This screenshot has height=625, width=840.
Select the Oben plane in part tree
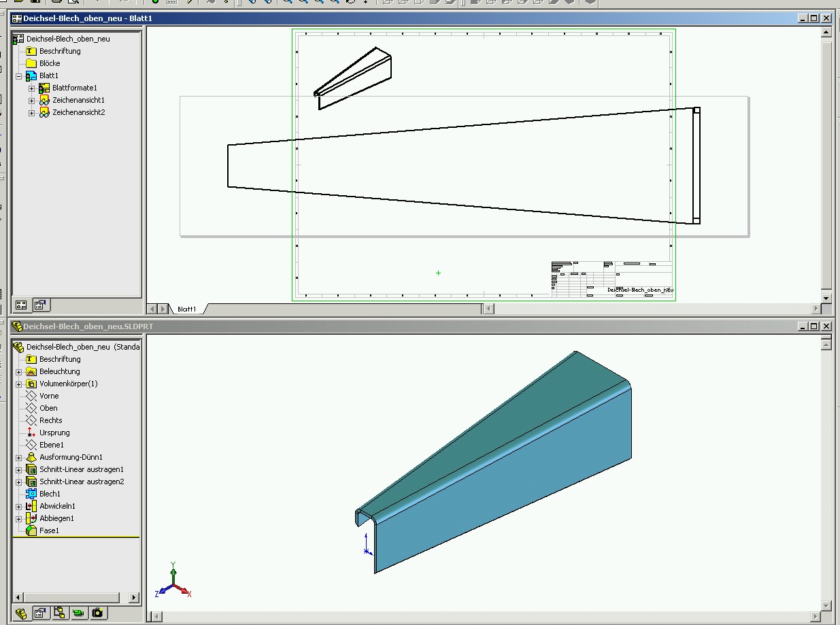[48, 408]
